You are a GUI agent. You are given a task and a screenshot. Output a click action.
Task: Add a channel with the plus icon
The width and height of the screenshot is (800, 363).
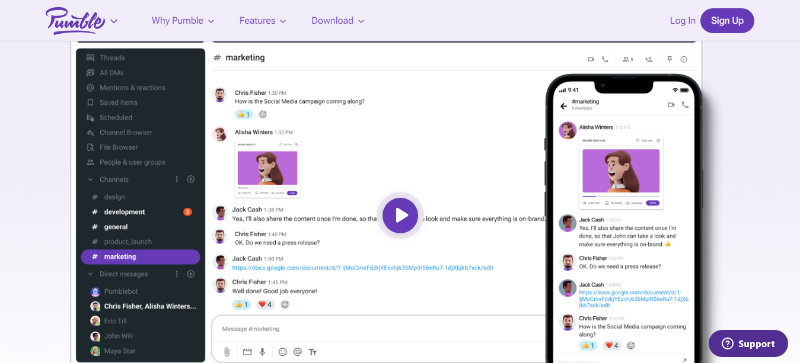point(191,179)
